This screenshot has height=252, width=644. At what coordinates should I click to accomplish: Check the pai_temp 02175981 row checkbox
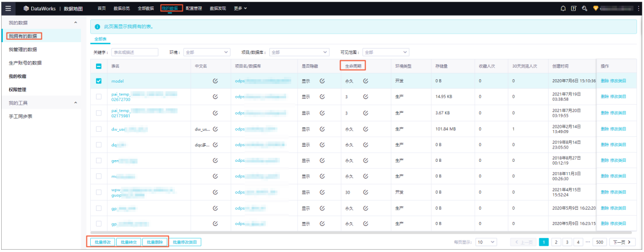pyautogui.click(x=99, y=113)
